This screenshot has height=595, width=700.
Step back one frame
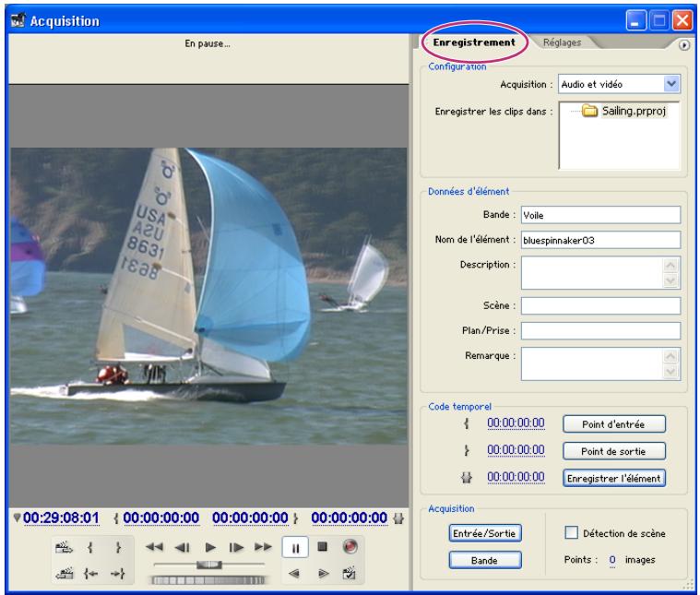[182, 547]
